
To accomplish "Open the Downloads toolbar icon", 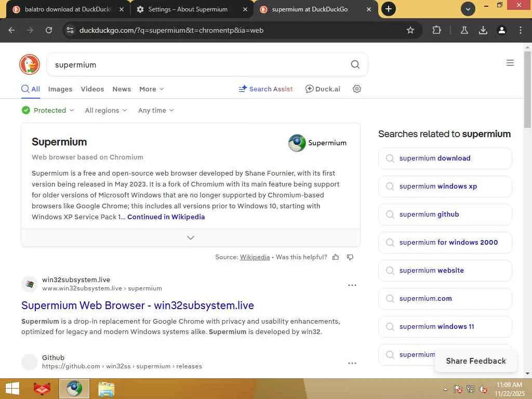I will (x=483, y=30).
